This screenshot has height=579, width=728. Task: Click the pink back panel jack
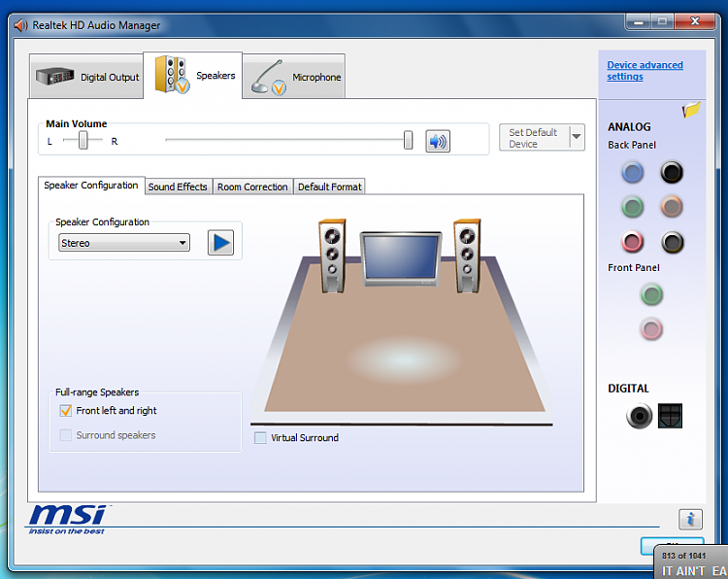[x=632, y=242]
